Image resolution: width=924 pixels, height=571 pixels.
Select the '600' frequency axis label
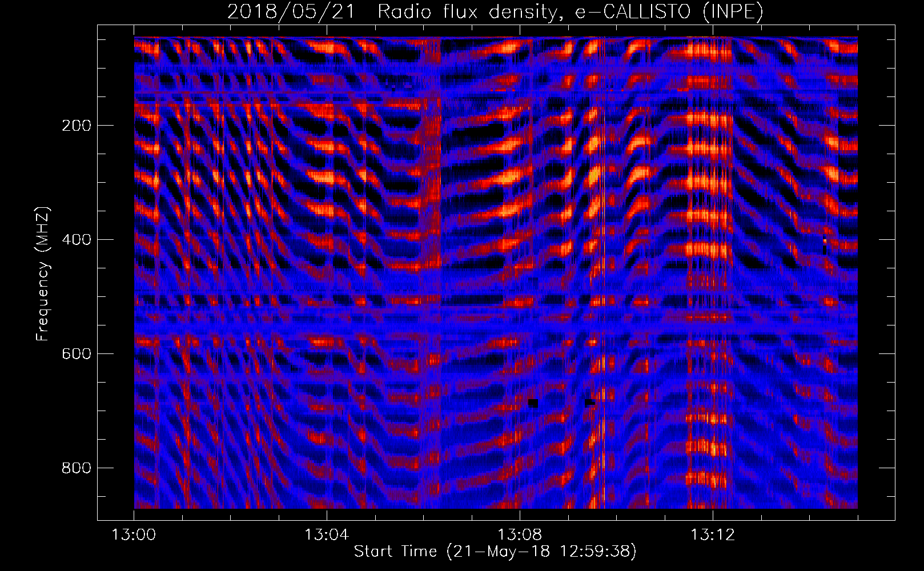77,354
